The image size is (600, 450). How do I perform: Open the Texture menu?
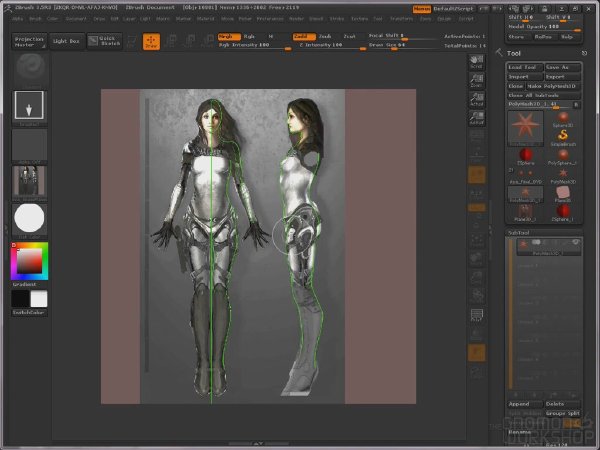pyautogui.click(x=359, y=19)
